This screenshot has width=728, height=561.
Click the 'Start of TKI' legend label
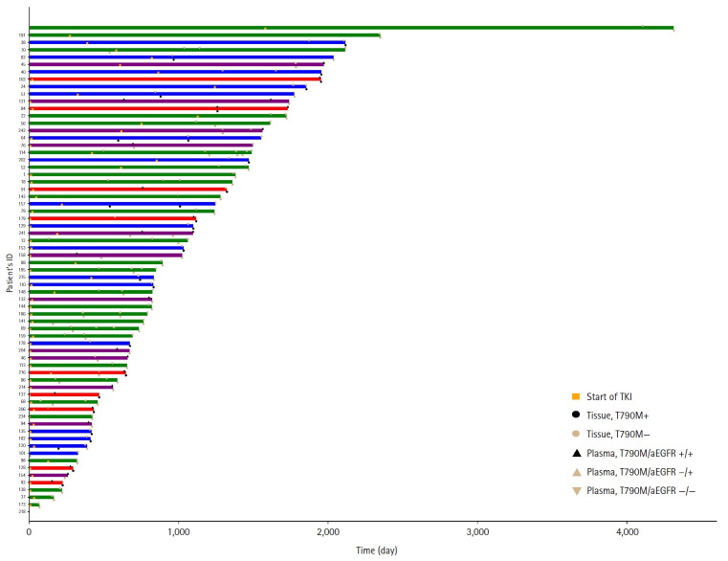[x=609, y=396]
